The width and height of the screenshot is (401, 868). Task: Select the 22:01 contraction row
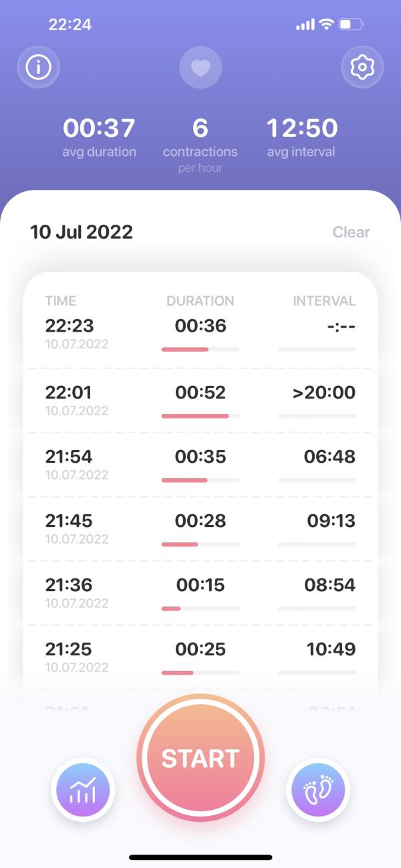[200, 400]
